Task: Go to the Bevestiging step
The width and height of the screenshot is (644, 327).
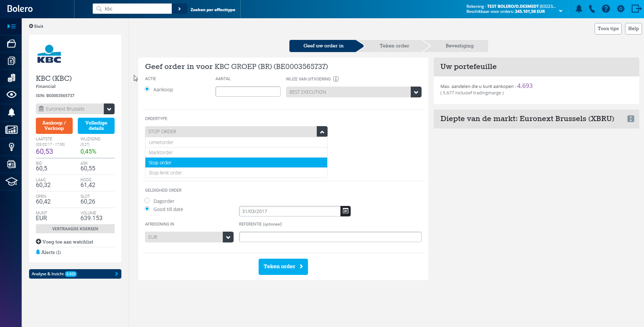Action: click(x=459, y=46)
